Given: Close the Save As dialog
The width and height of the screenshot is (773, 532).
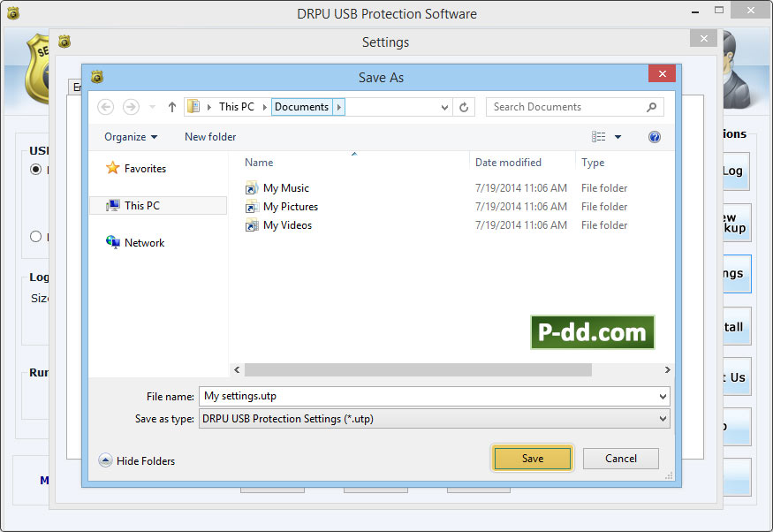Looking at the screenshot, I should click(x=662, y=74).
